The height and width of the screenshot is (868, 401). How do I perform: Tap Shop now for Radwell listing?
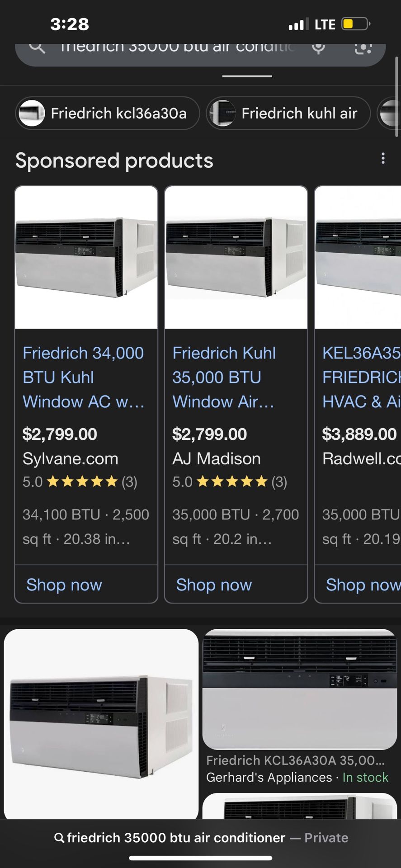[363, 585]
